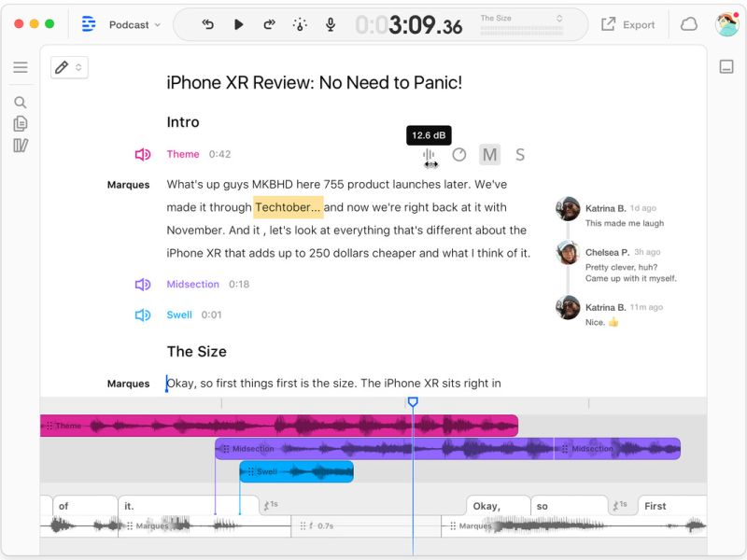Click the word 'of' in the timeline
Viewport: 747px width, 560px height.
(x=85, y=506)
